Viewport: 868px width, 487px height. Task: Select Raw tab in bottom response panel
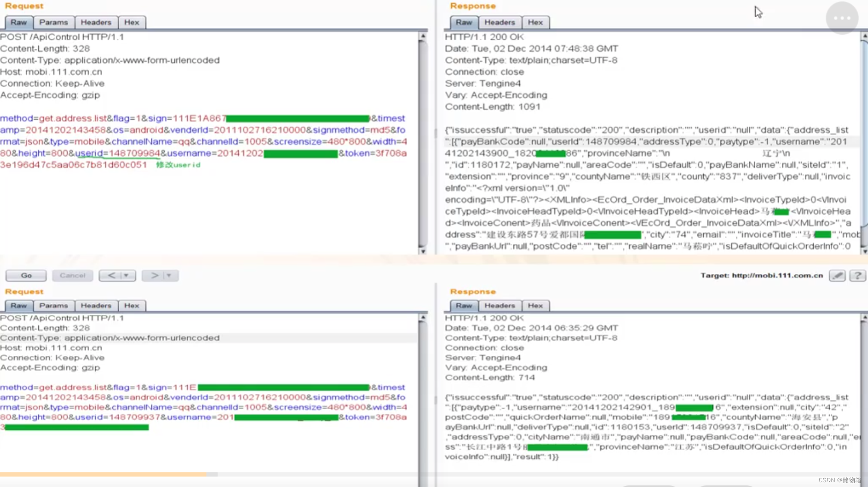click(x=464, y=306)
